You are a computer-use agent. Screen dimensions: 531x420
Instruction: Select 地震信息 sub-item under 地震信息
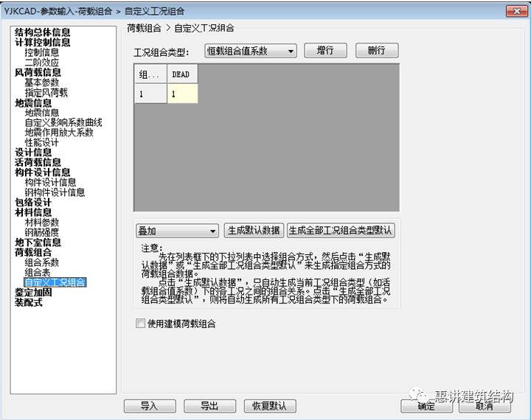(x=41, y=112)
